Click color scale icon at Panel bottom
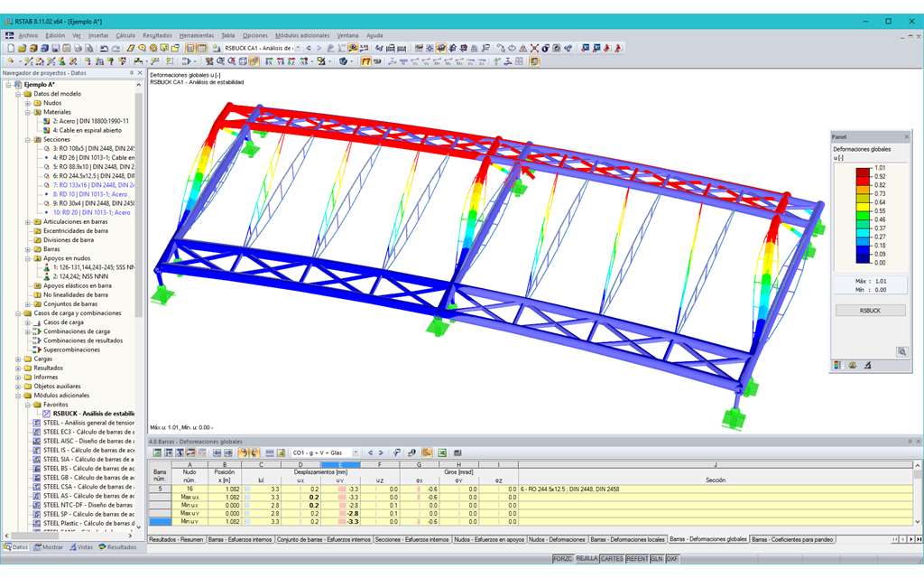This screenshot has width=924, height=578. coord(838,366)
